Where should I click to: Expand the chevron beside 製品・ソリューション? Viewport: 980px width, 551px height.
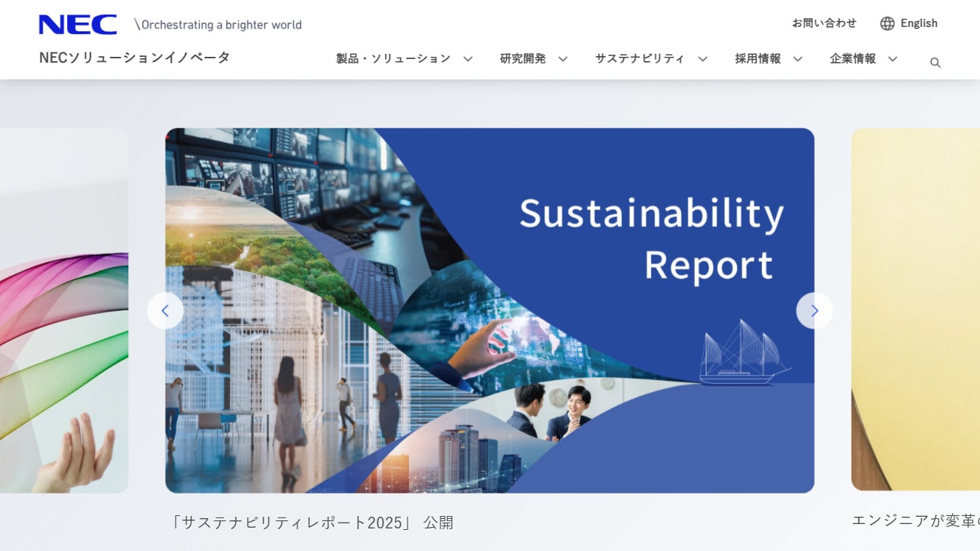pyautogui.click(x=468, y=59)
